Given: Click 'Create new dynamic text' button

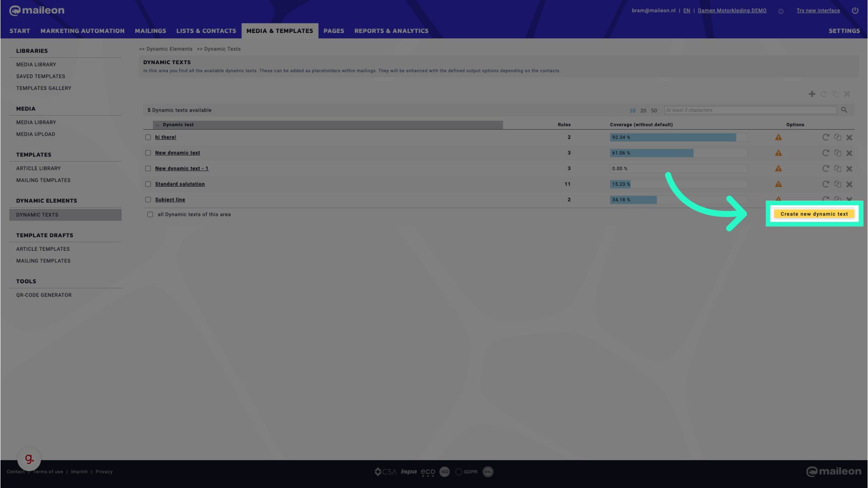Looking at the screenshot, I should 814,213.
